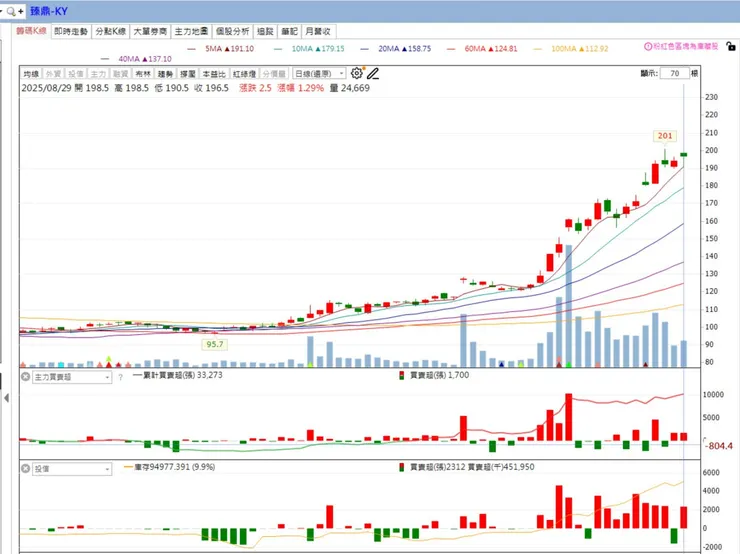
Task: Click the 5MA 191.10 legend entry
Action: point(221,49)
